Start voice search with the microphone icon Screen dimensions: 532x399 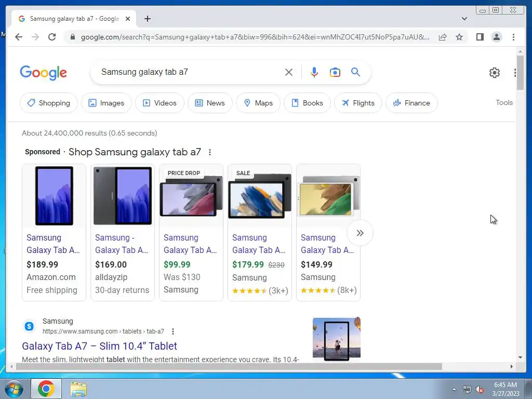point(314,72)
